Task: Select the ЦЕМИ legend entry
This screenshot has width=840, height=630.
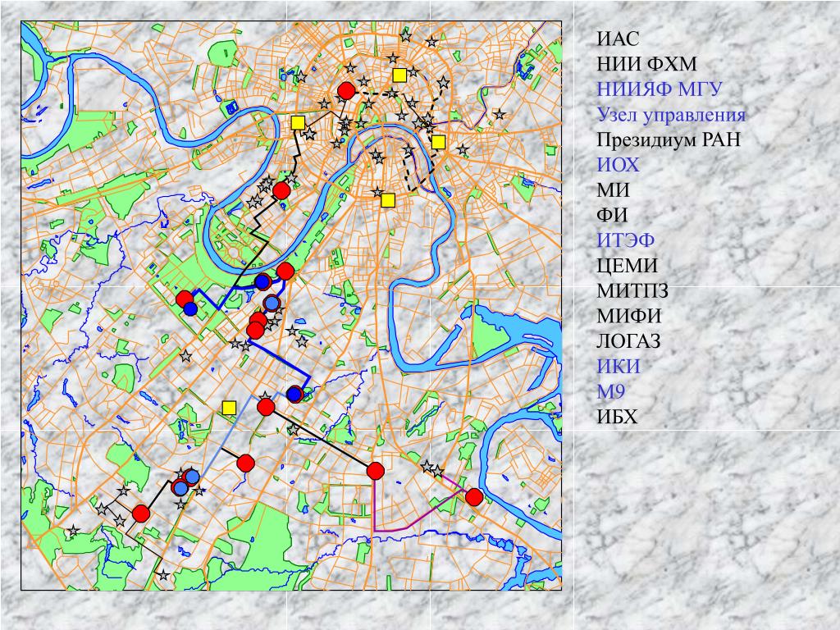Action: [x=628, y=265]
